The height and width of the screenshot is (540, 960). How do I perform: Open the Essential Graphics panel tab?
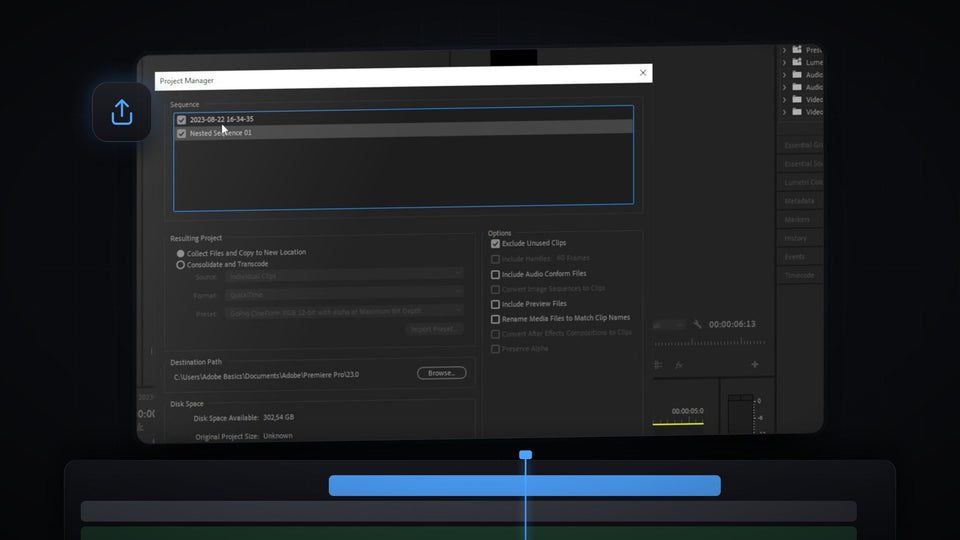point(803,145)
